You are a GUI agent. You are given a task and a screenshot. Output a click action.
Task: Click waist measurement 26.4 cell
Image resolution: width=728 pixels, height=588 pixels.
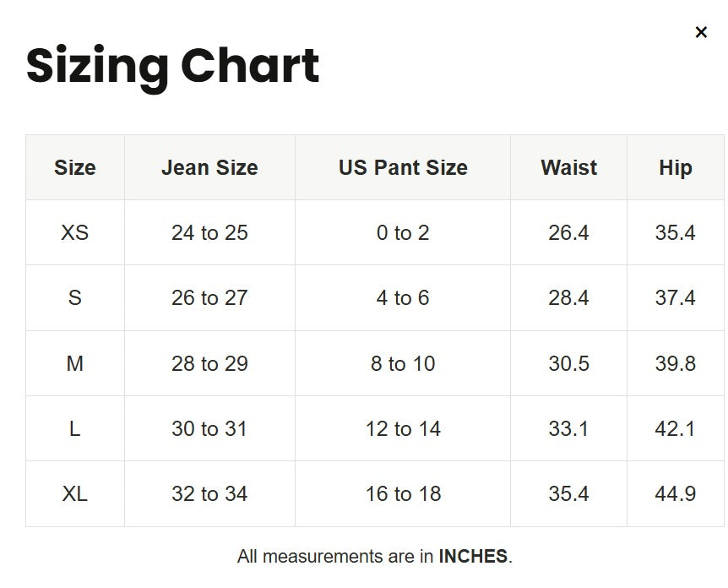click(568, 232)
